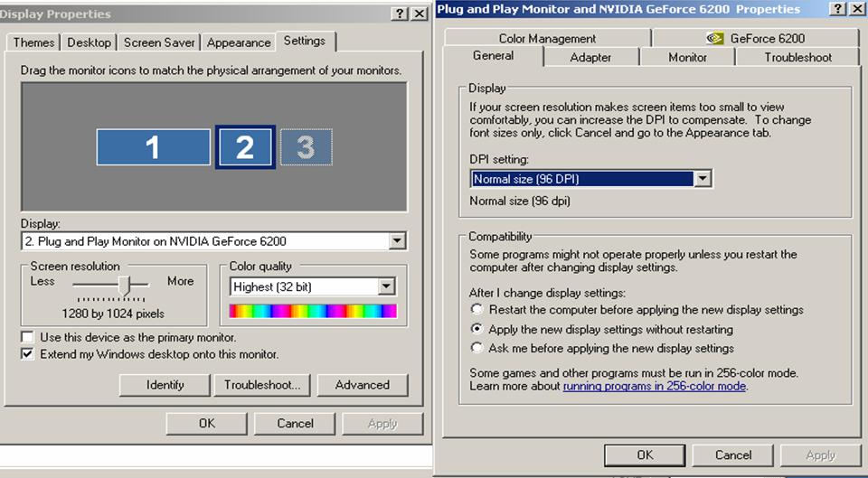Open the DPI setting dropdown arrow

click(702, 179)
